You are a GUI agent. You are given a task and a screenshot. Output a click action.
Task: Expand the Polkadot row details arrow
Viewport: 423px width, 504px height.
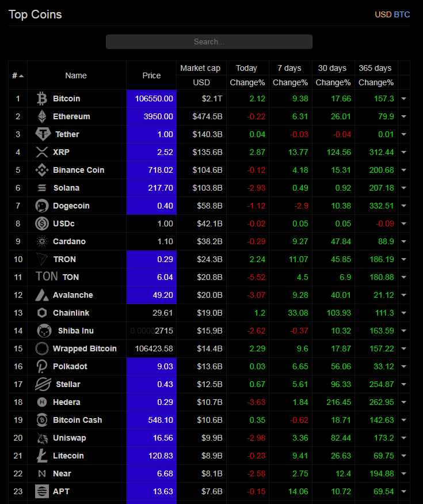point(404,366)
